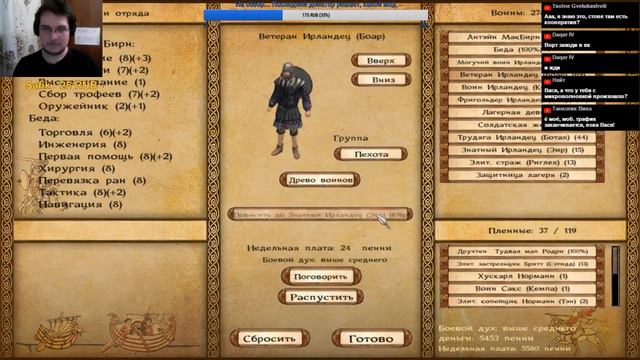640x360 pixels.
Task: Click the Сбросить reset button
Action: (269, 338)
